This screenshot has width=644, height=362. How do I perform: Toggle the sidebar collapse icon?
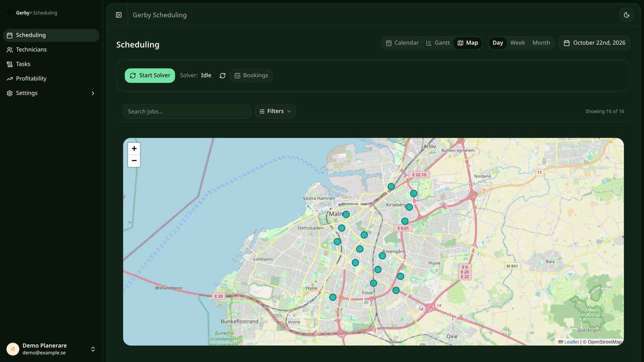pos(119,15)
